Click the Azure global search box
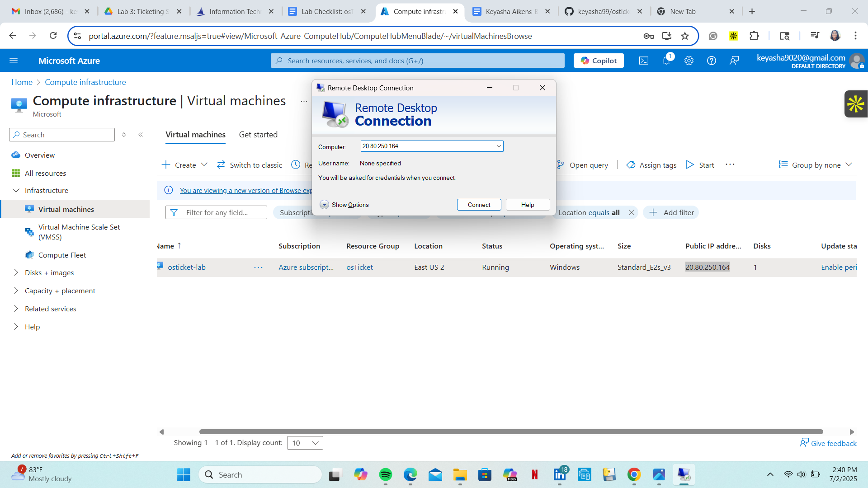This screenshot has width=868, height=488. (418, 61)
